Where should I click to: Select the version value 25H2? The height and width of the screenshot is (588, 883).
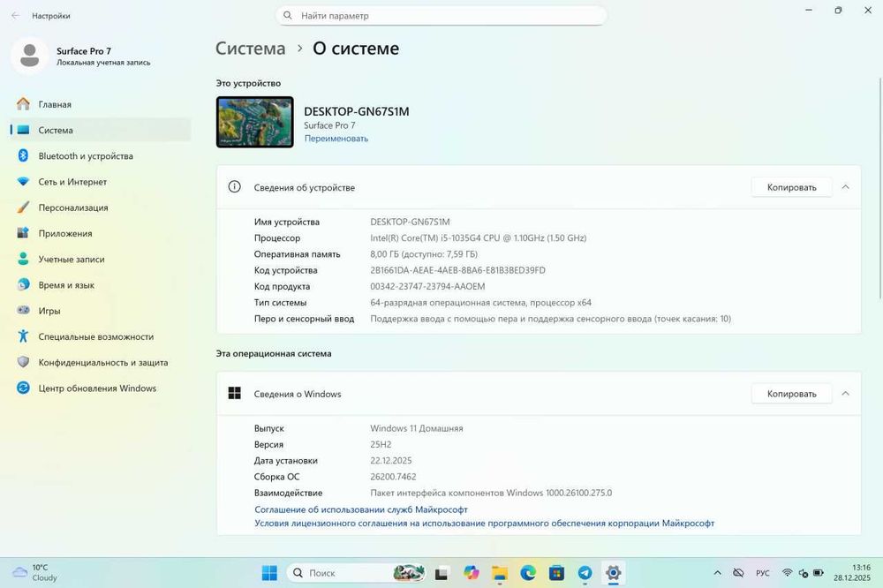[381, 444]
